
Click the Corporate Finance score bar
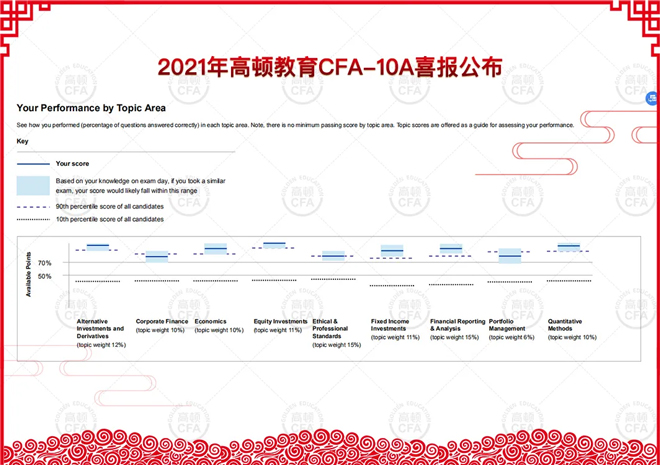[157, 257]
